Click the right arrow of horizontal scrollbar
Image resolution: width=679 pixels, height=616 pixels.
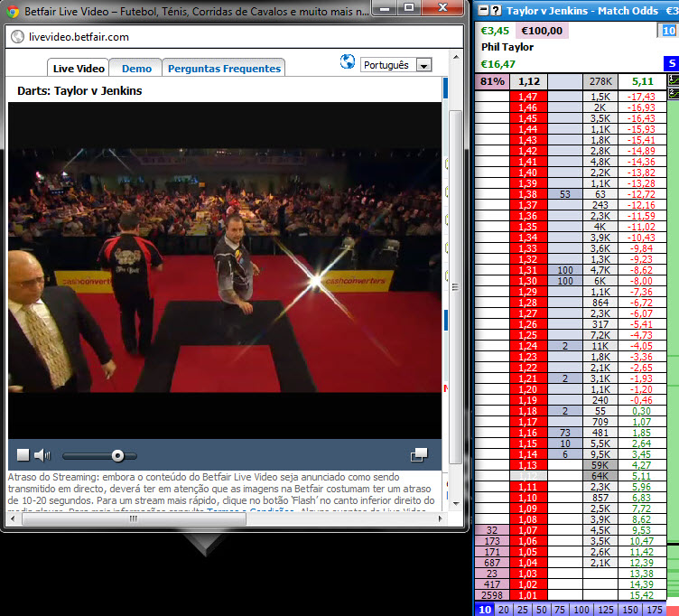point(441,518)
